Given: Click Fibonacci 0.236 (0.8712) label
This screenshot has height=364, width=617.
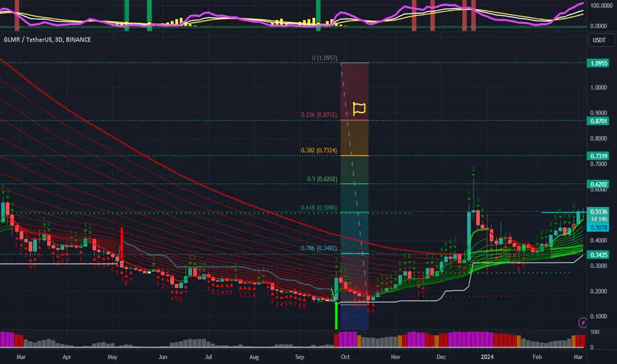Looking at the screenshot, I should [x=318, y=115].
